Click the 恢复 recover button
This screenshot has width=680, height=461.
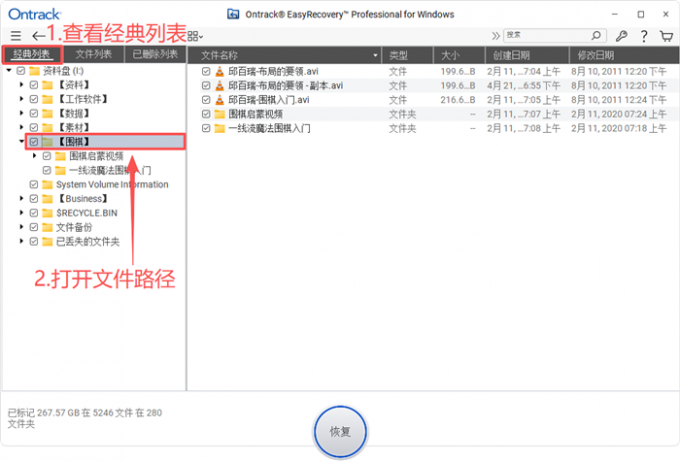pos(340,432)
